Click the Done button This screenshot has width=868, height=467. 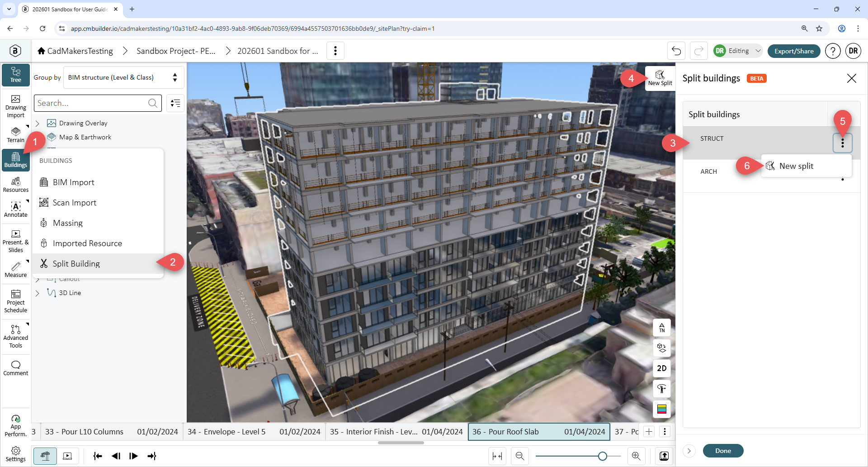(723, 451)
